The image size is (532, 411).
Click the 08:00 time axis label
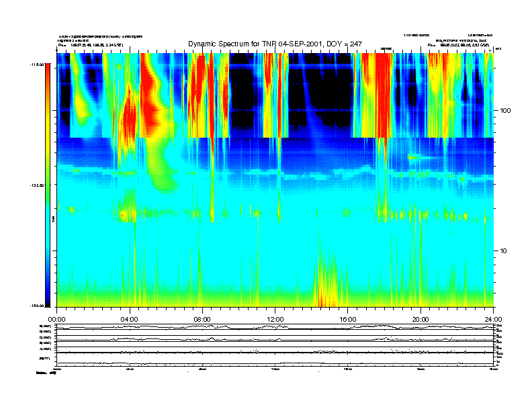202,320
